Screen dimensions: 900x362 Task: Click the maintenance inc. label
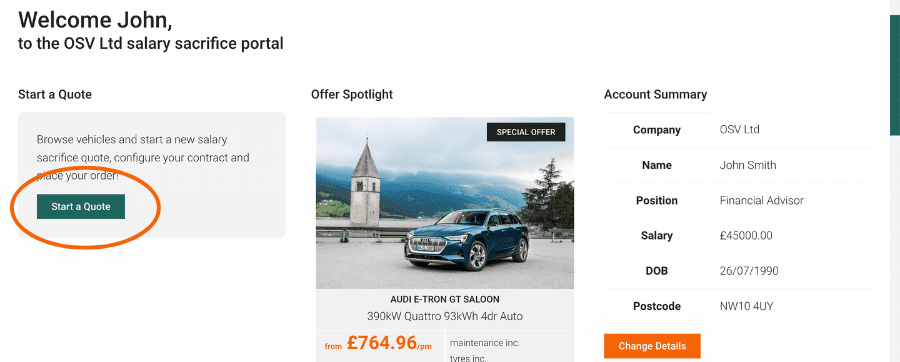tap(484, 343)
